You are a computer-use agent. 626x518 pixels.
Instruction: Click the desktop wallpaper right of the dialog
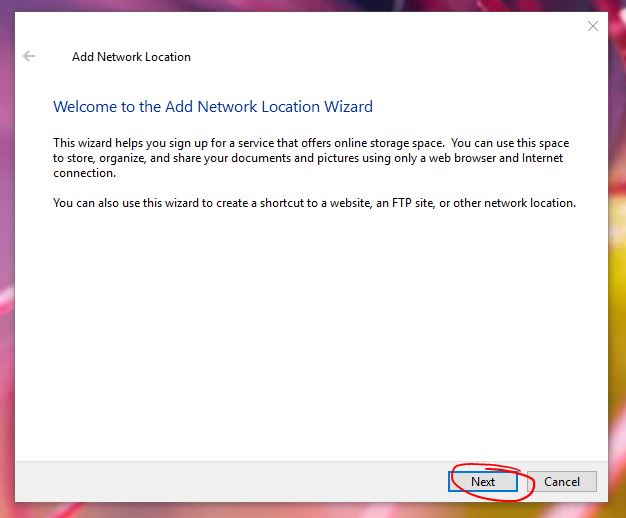pyautogui.click(x=616, y=300)
